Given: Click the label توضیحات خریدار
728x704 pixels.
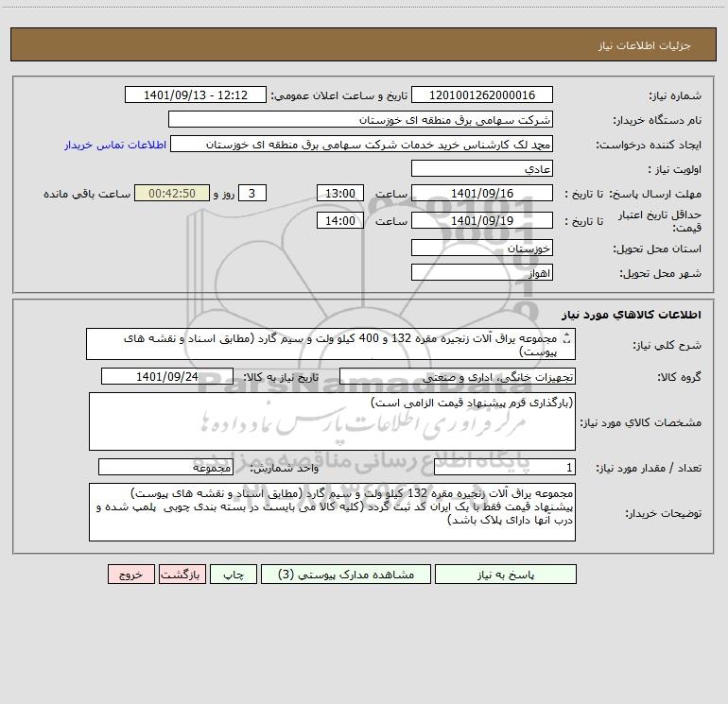Looking at the screenshot, I should pyautogui.click(x=663, y=513).
